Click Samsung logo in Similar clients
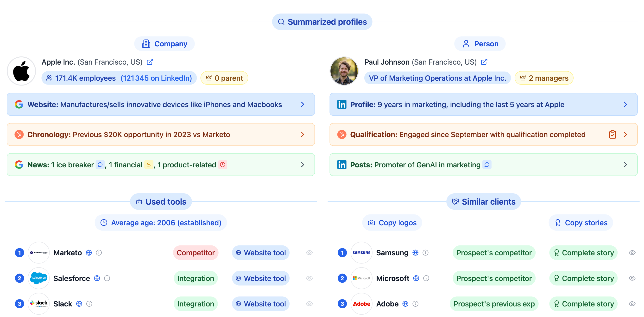This screenshot has width=644, height=317. pyautogui.click(x=361, y=253)
